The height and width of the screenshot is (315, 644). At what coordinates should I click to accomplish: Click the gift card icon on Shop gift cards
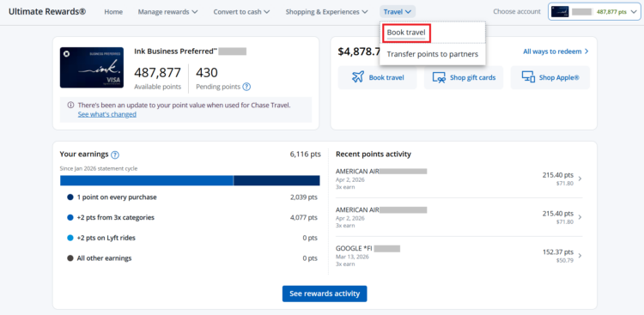click(439, 77)
